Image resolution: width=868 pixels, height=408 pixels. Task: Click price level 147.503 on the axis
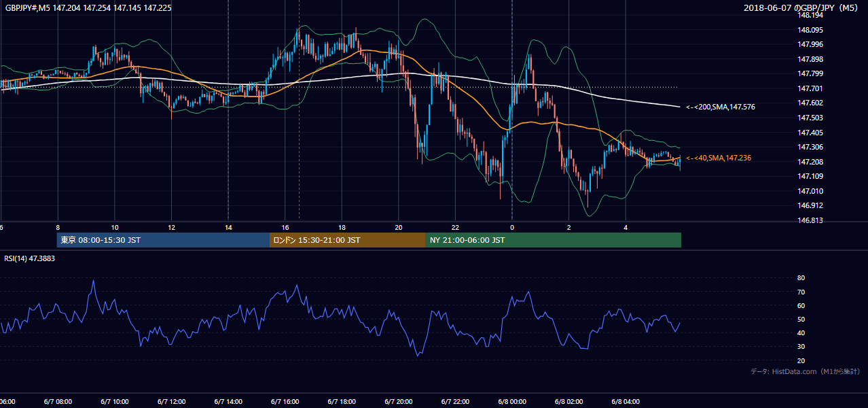point(810,118)
